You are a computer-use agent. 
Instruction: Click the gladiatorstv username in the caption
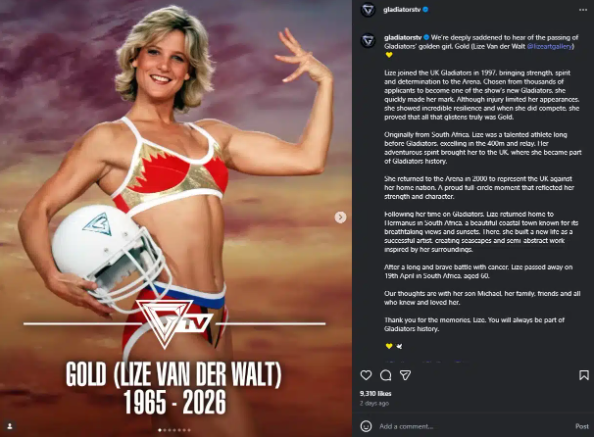pos(403,38)
